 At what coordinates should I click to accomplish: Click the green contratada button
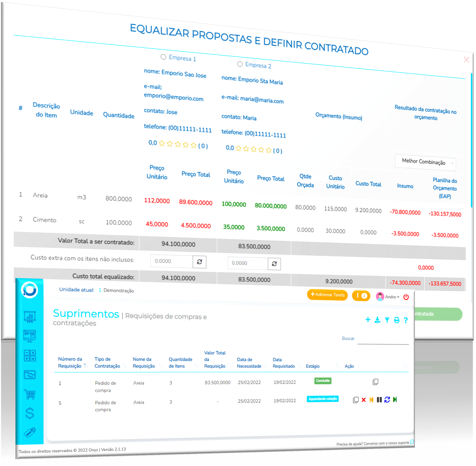click(439, 314)
